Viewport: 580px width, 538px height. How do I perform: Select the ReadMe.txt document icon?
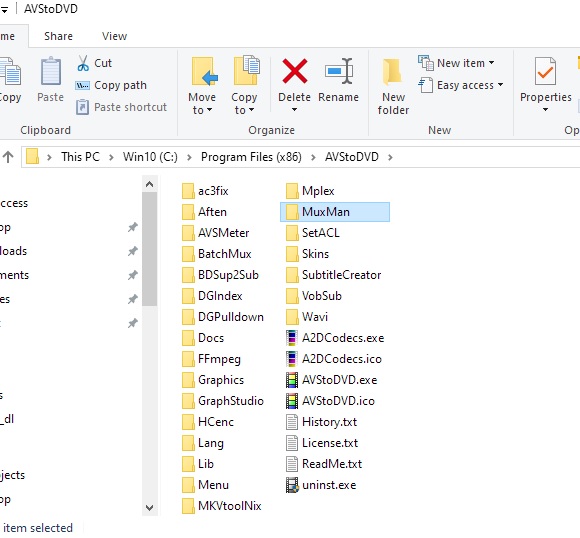(292, 464)
